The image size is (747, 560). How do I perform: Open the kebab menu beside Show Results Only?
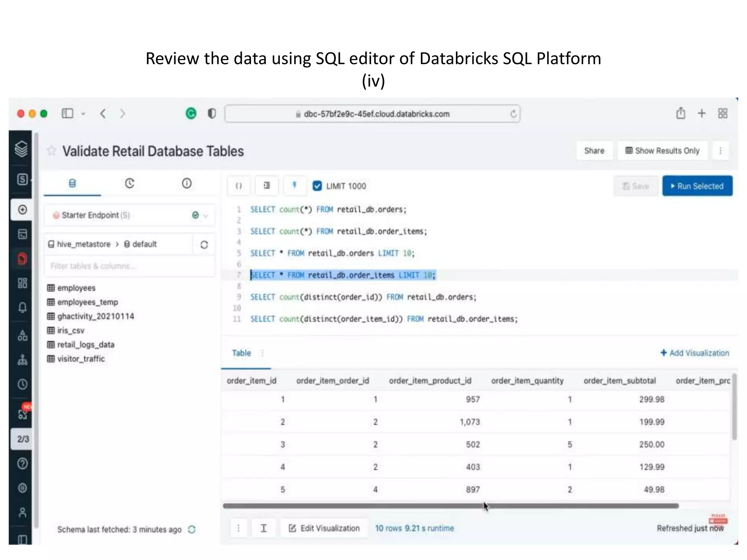[720, 151]
